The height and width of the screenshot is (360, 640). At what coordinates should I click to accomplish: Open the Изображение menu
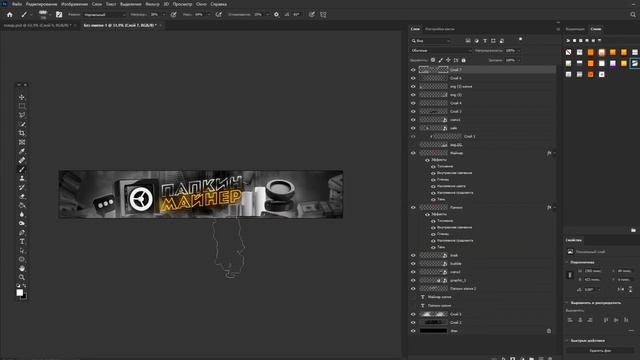[x=74, y=4]
